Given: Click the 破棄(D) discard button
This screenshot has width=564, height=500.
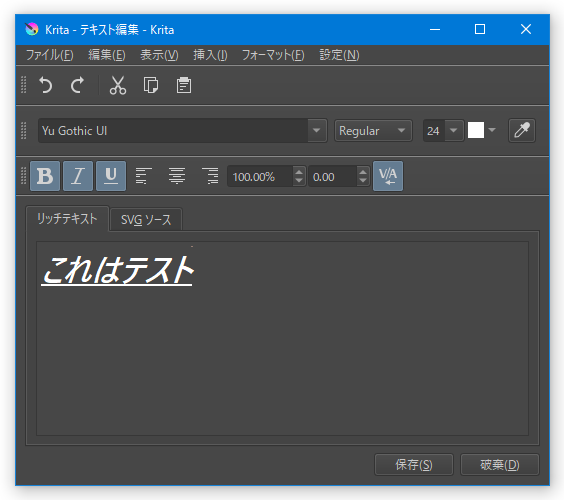Looking at the screenshot, I should (500, 465).
